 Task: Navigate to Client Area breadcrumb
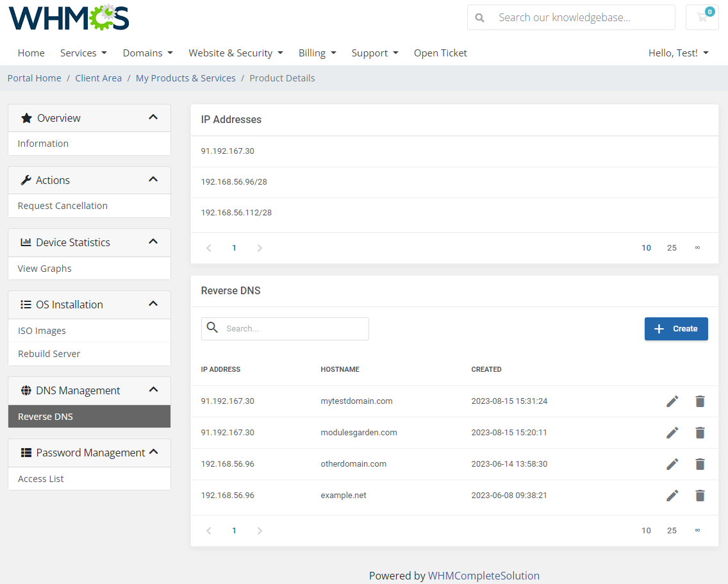tap(98, 78)
